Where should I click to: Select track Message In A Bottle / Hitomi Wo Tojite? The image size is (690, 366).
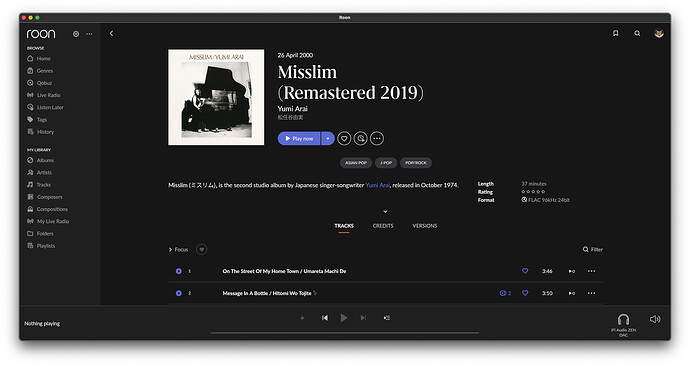pos(267,293)
